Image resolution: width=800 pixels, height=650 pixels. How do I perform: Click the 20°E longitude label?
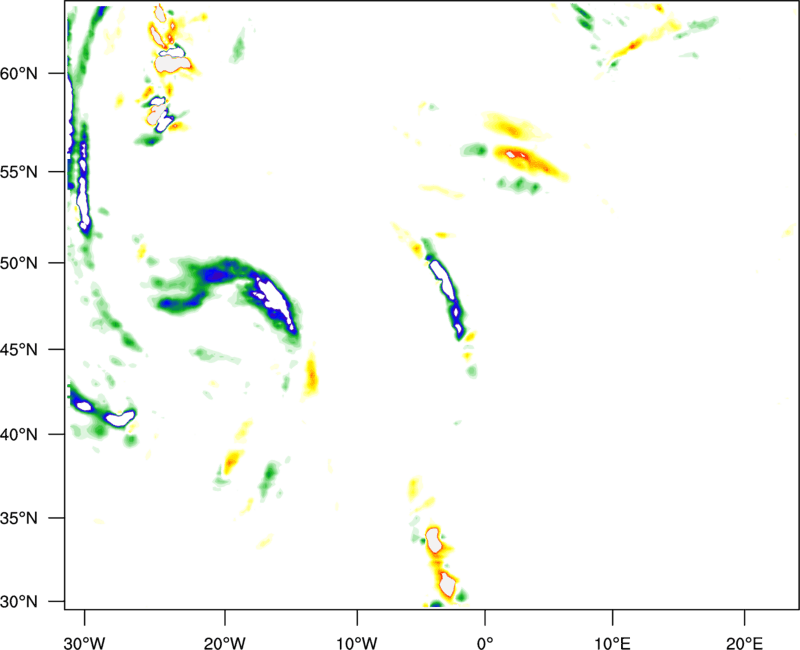click(744, 643)
